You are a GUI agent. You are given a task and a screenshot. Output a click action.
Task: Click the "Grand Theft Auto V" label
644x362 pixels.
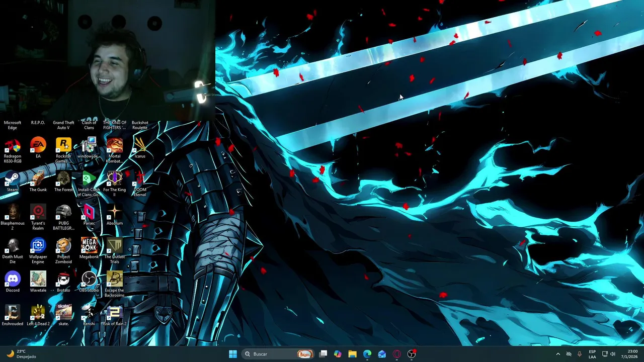tap(63, 125)
